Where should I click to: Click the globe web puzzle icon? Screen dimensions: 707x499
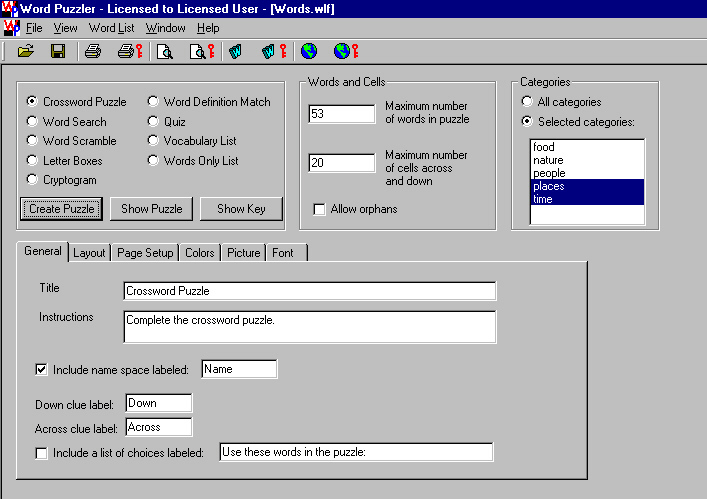(309, 51)
